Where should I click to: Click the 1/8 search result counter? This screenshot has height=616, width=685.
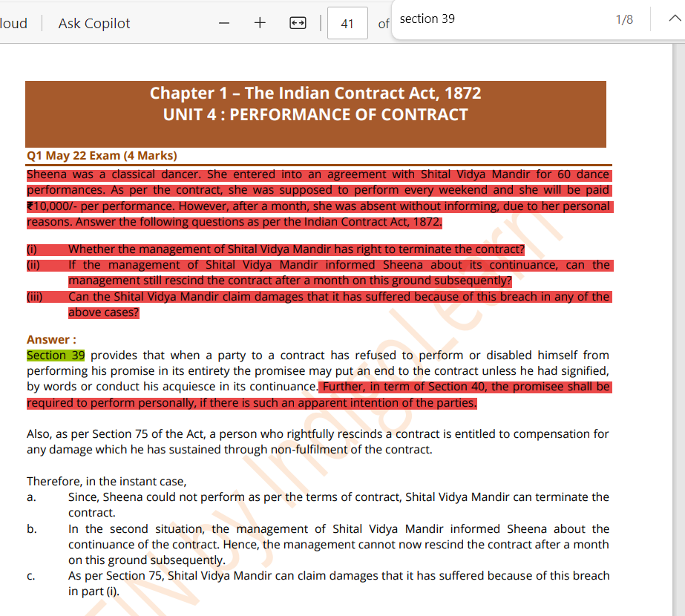pyautogui.click(x=624, y=19)
